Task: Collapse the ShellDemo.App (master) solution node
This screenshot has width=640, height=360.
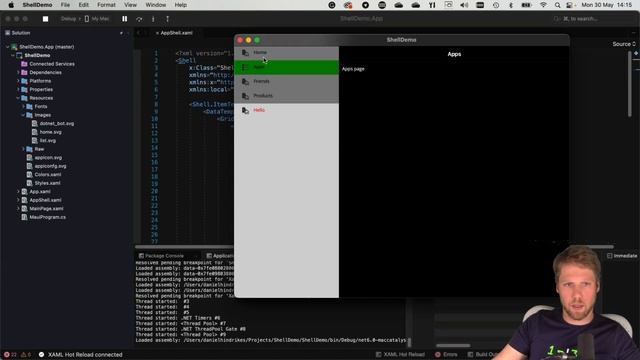Action: (8, 47)
